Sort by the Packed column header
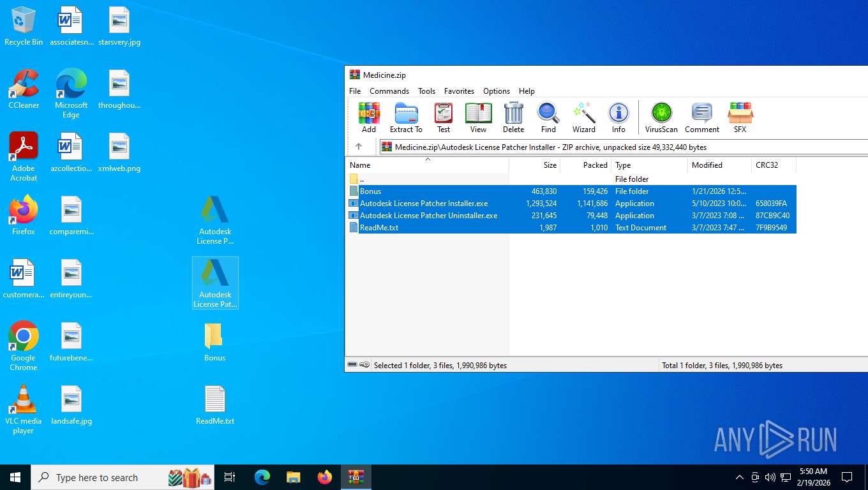This screenshot has width=868, height=490. [586, 165]
